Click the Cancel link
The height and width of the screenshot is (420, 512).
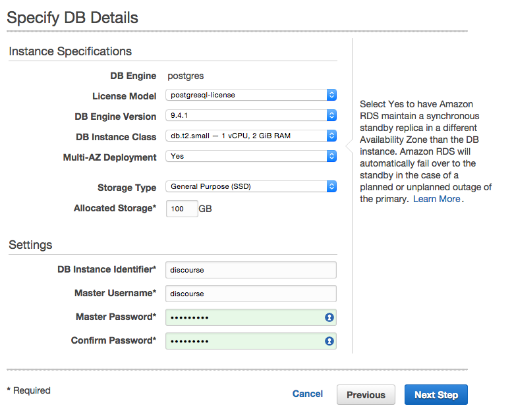(308, 394)
